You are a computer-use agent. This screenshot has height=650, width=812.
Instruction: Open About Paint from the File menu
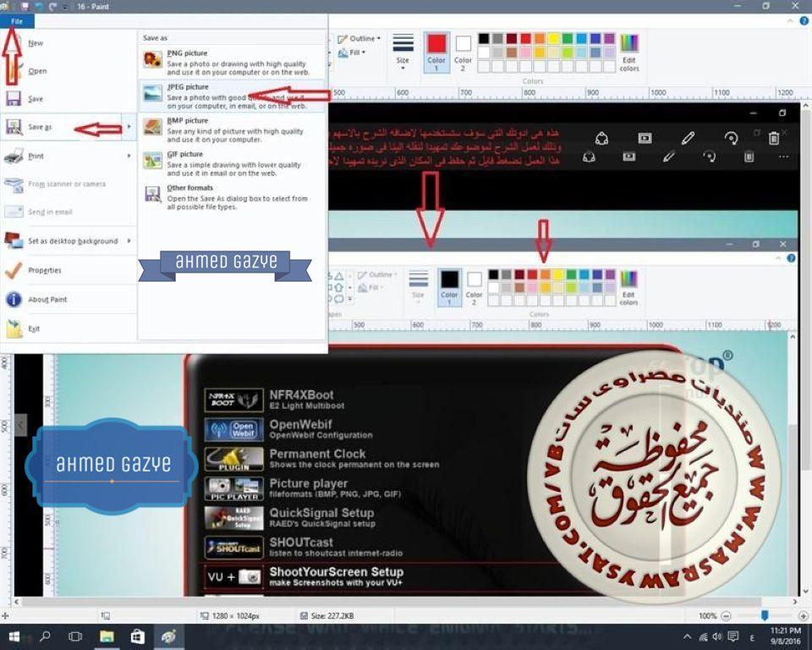point(69,299)
